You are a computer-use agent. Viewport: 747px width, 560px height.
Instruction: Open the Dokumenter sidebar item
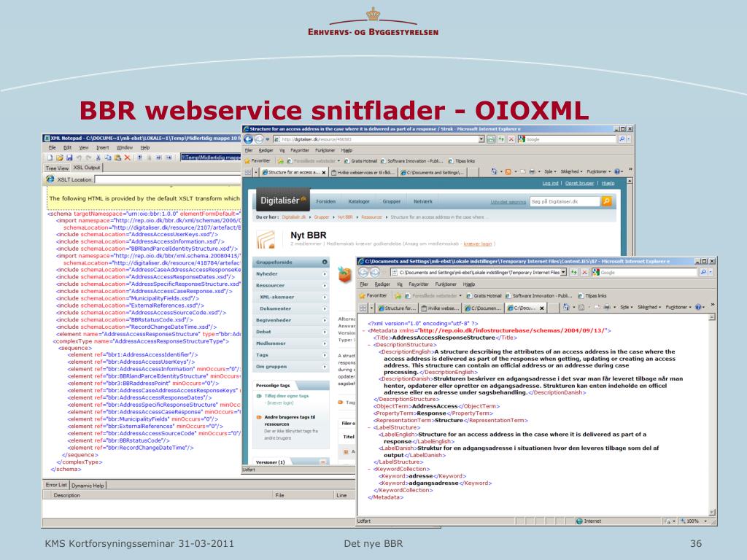291,308
